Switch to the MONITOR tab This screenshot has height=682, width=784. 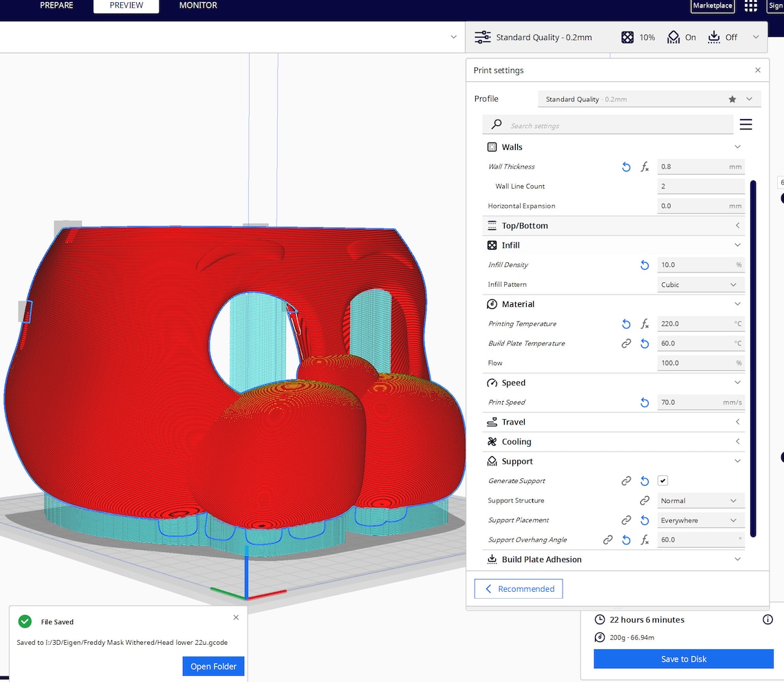point(197,6)
